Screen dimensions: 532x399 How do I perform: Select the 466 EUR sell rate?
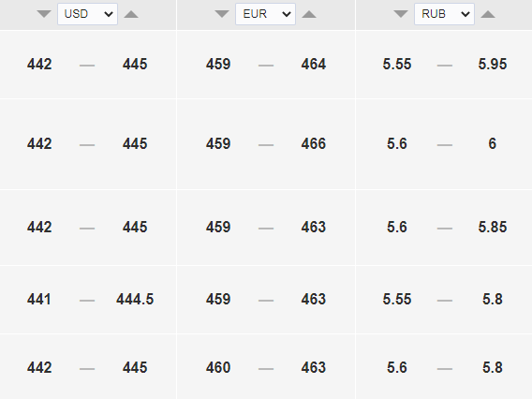point(314,144)
